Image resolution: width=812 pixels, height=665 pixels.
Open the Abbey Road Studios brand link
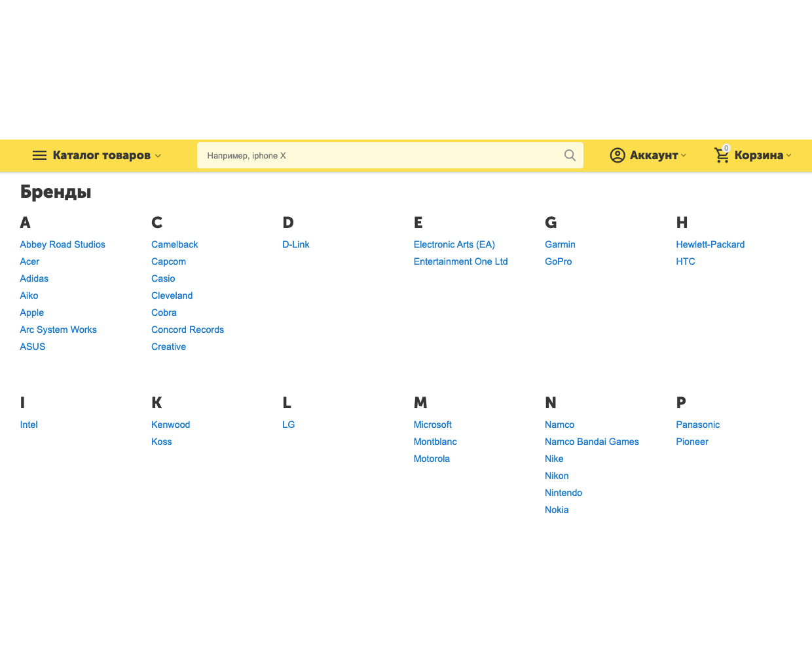pyautogui.click(x=62, y=244)
